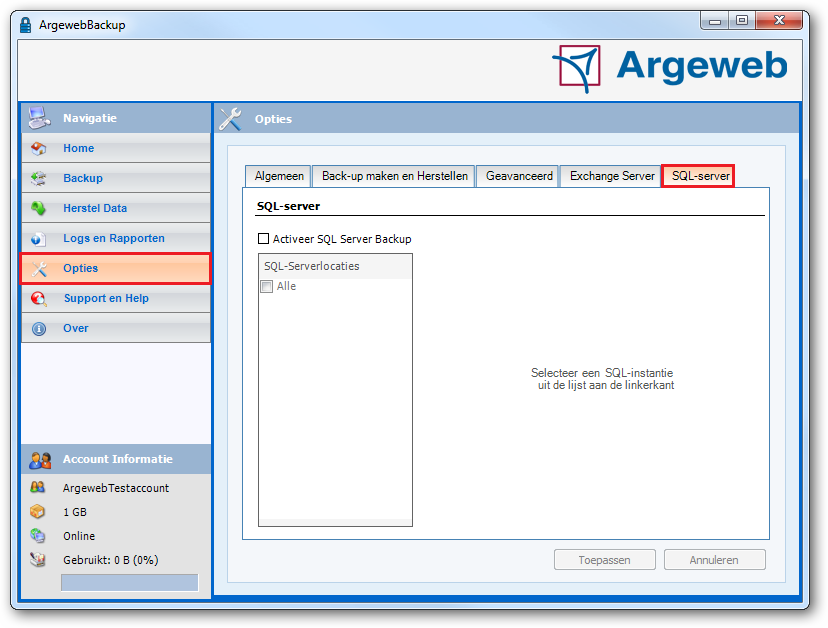Switch to the Algemeen tab
This screenshot has width=828, height=628.
(x=279, y=176)
